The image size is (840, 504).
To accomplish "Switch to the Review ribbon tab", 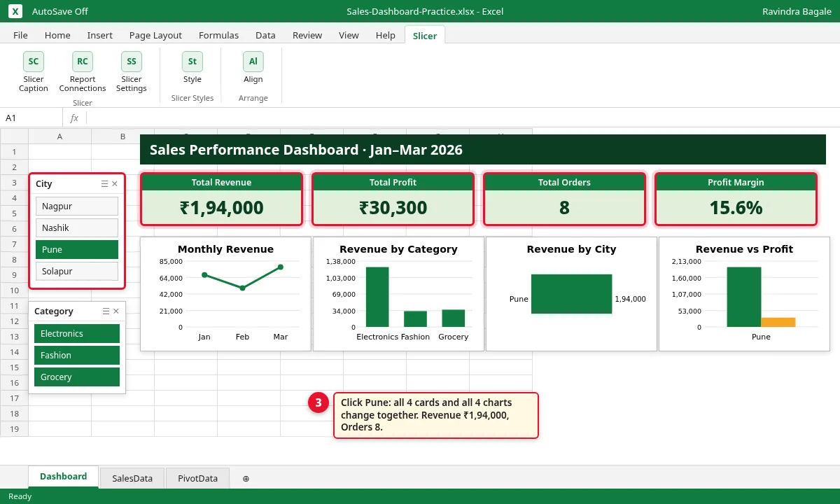I will [307, 35].
